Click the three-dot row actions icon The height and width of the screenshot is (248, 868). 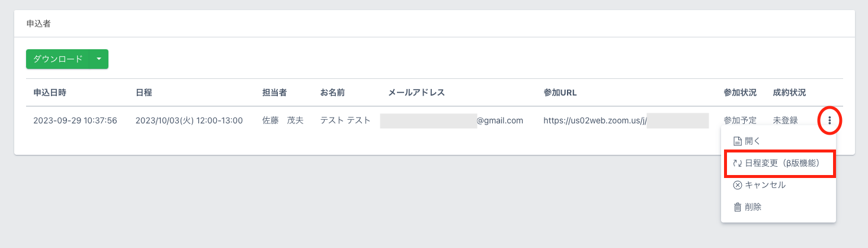pyautogui.click(x=829, y=121)
